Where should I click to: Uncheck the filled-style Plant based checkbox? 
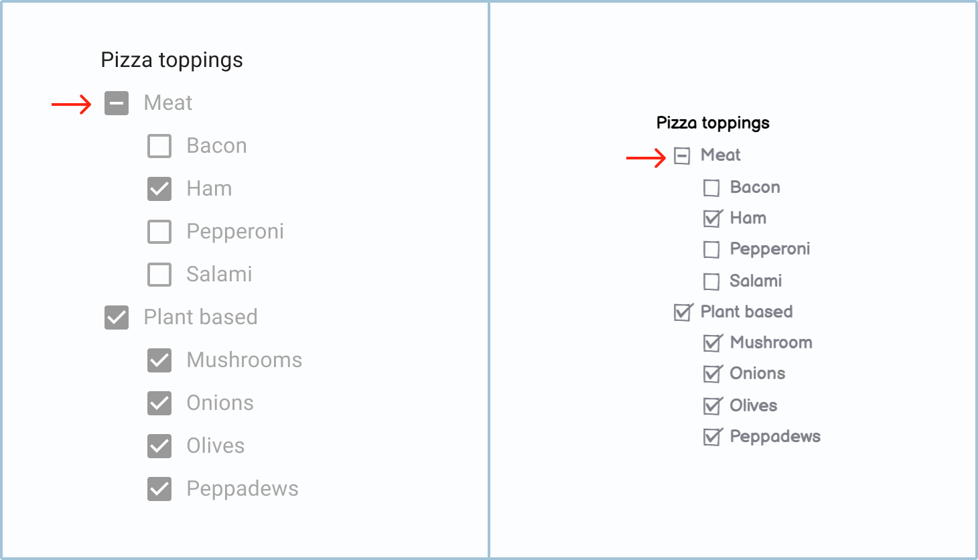117,318
